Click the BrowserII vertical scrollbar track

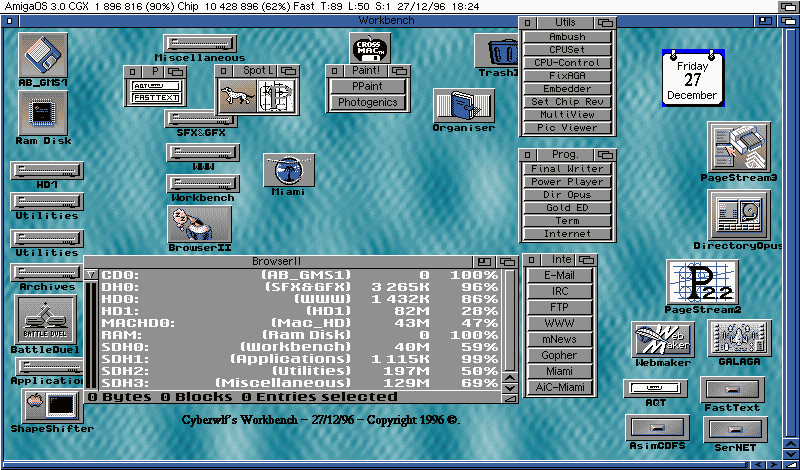click(x=510, y=320)
